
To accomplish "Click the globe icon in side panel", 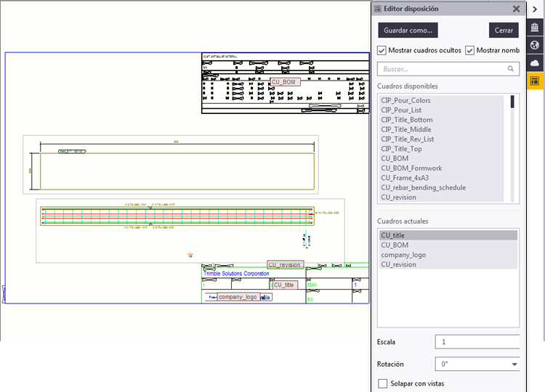I will point(535,46).
